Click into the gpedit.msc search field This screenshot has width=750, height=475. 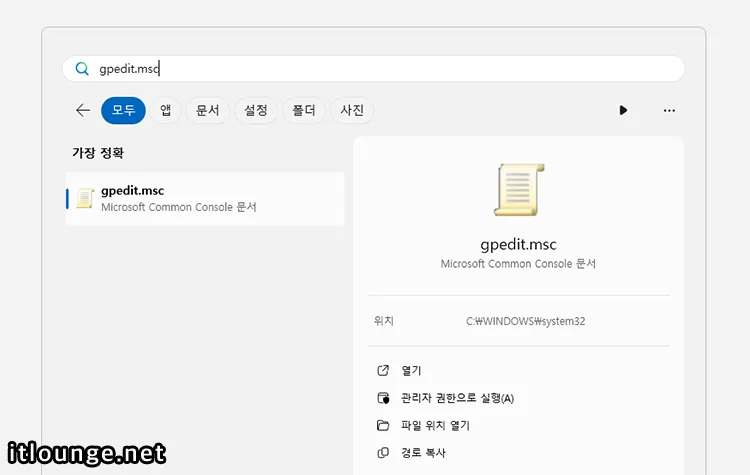pos(373,69)
